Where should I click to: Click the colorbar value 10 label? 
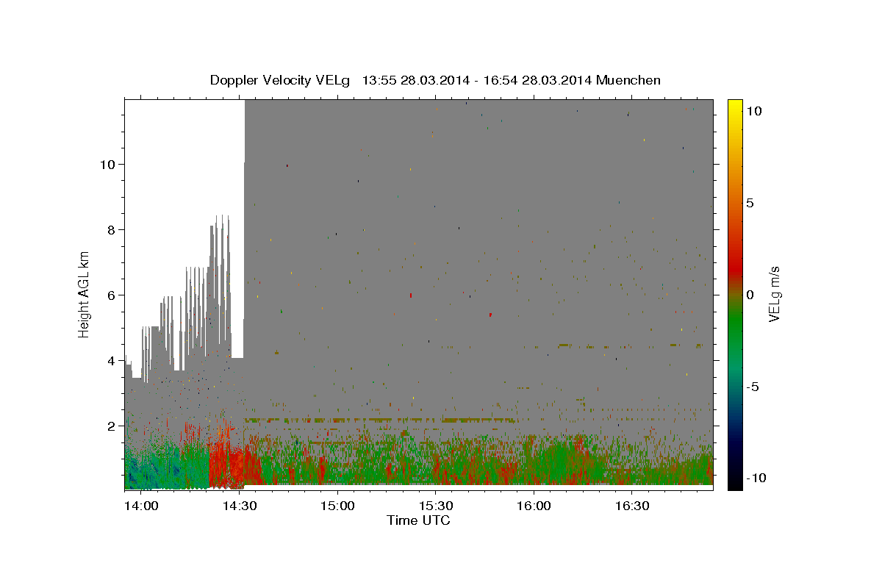[x=753, y=111]
